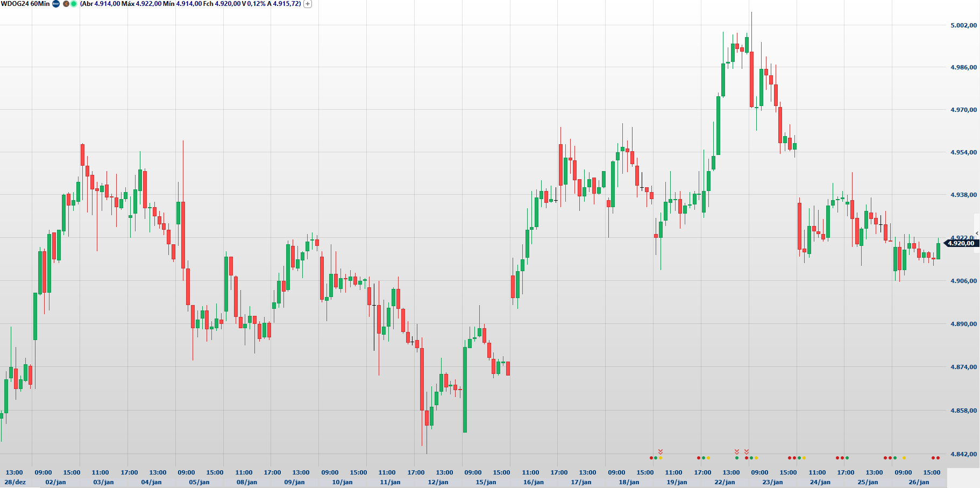Click the 5.002,00 price axis label
Viewport: 980px width, 488px height.
coord(963,25)
